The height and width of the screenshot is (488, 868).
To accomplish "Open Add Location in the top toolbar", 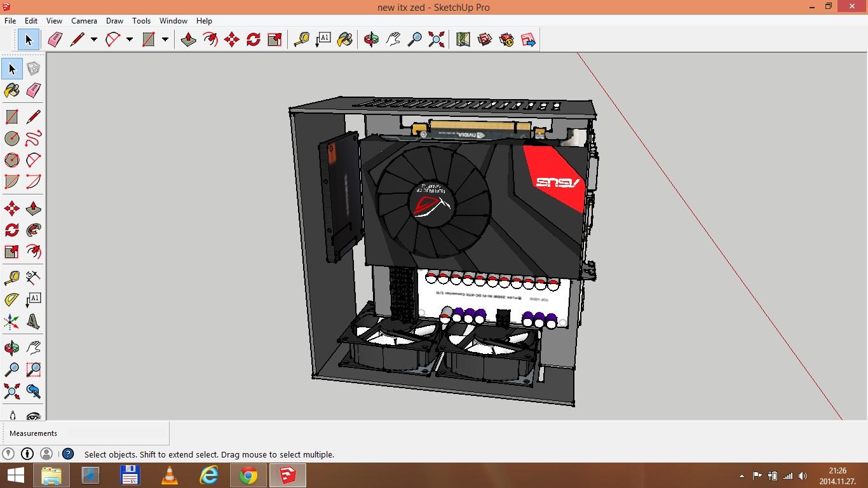I will coord(463,40).
